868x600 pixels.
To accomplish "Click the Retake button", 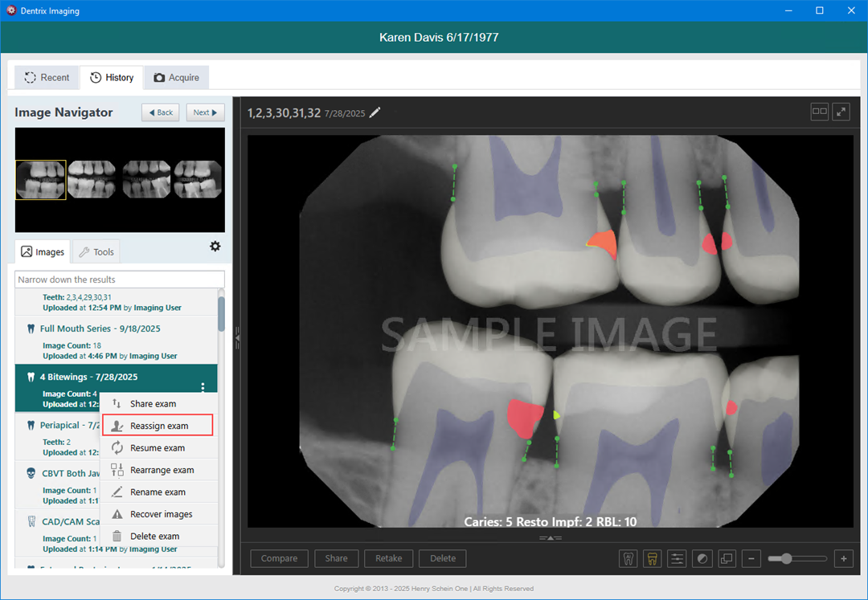I will click(388, 558).
